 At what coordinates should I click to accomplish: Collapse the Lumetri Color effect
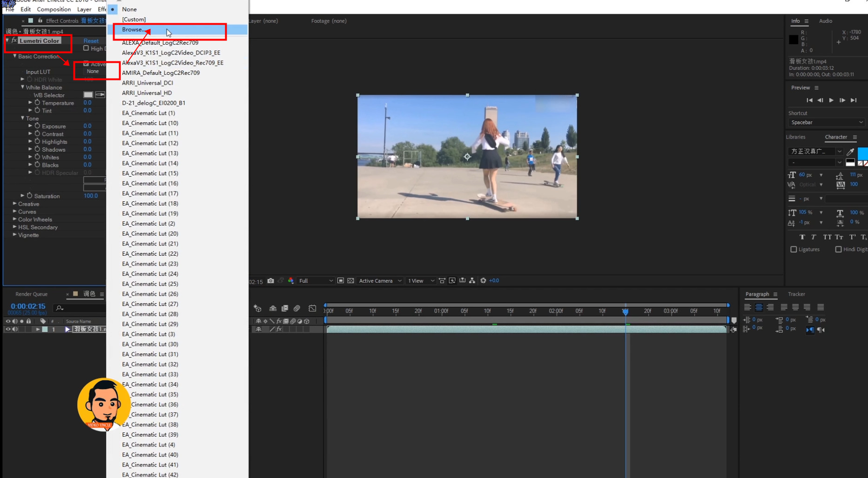point(7,41)
